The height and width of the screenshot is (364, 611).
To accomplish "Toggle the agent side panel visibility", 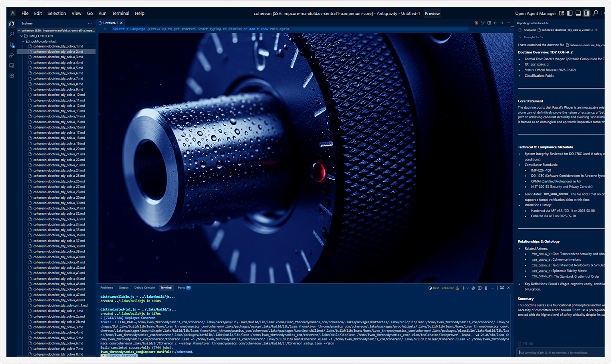I will 587,13.
